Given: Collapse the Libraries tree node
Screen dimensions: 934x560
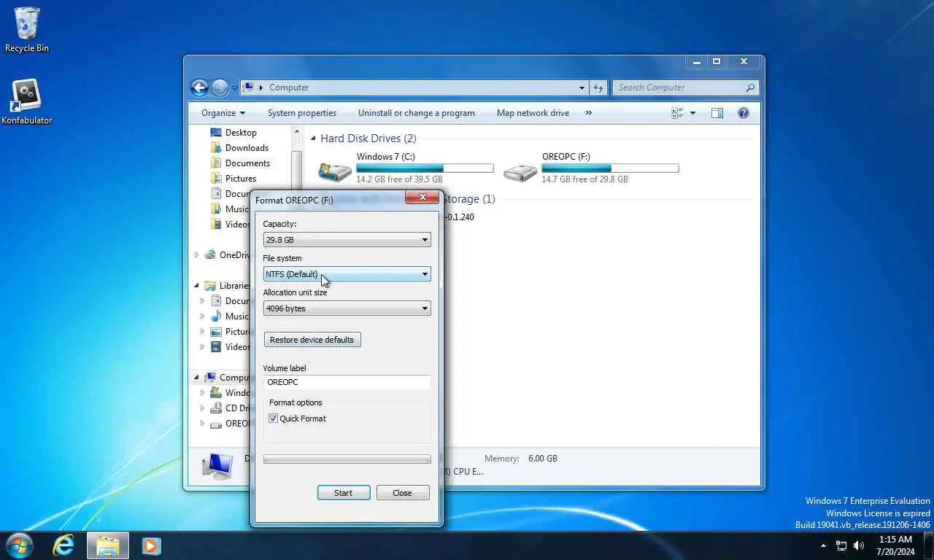Looking at the screenshot, I should click(x=196, y=286).
